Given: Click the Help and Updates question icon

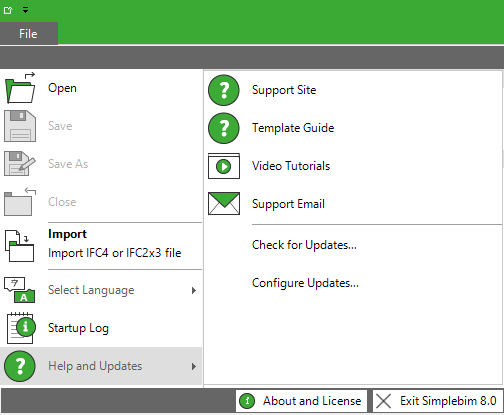Looking at the screenshot, I should click(20, 366).
